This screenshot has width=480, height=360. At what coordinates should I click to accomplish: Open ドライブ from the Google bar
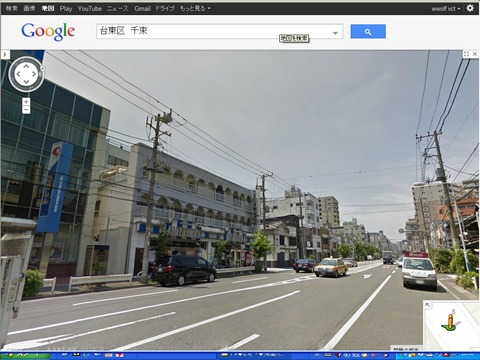point(164,9)
